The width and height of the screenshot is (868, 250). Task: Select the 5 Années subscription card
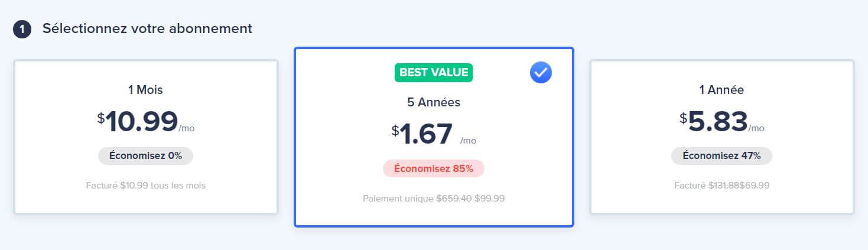(x=434, y=137)
